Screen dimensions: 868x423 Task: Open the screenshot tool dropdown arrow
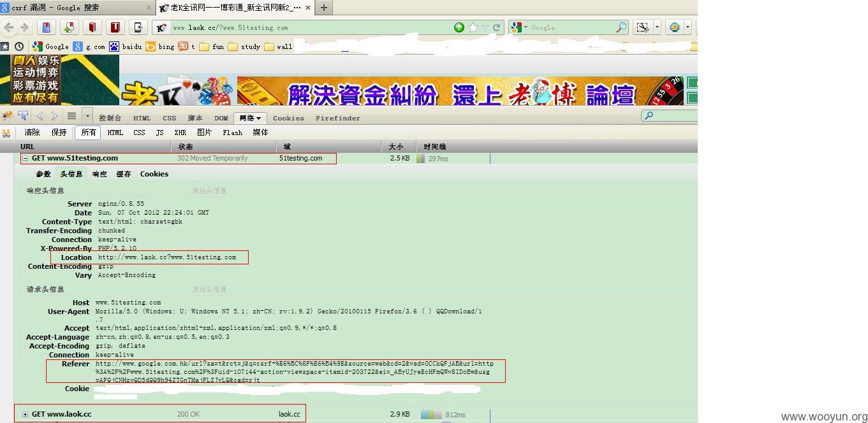[657, 27]
